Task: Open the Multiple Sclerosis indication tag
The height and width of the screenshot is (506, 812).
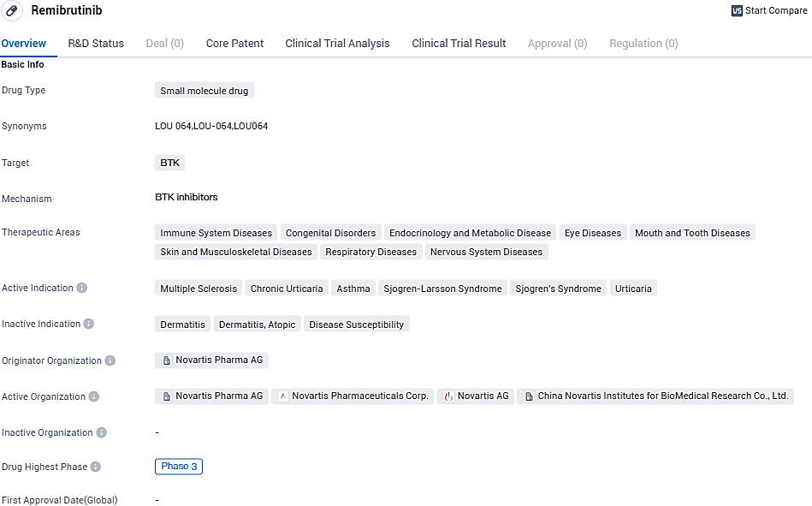Action: point(199,289)
